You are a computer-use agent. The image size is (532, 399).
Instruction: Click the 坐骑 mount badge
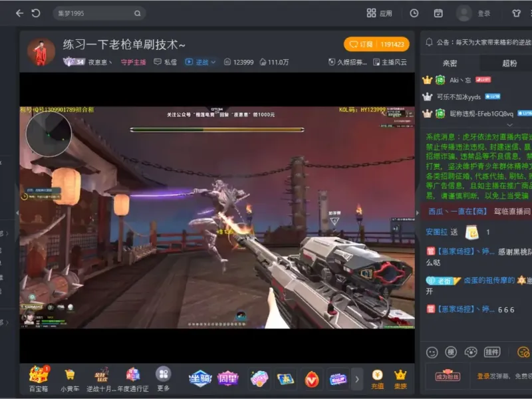200,378
